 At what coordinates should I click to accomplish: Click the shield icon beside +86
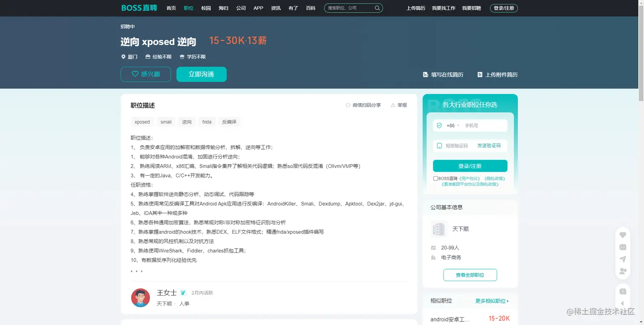tap(440, 125)
